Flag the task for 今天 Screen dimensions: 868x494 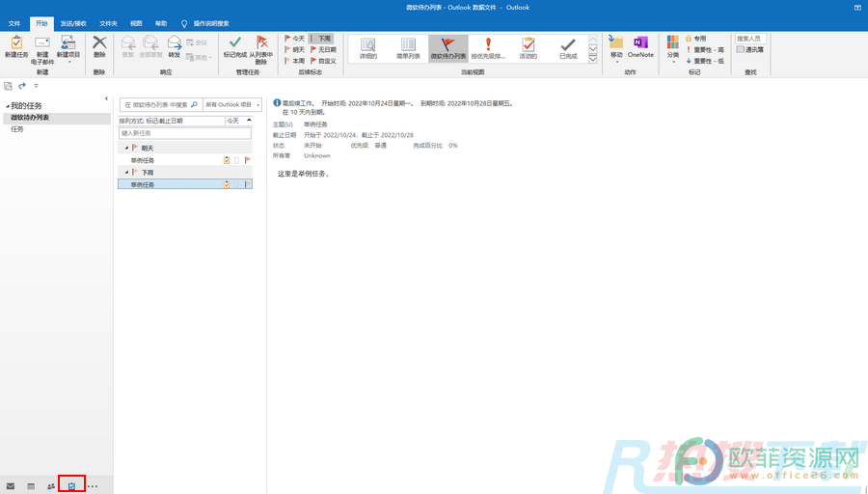(294, 39)
